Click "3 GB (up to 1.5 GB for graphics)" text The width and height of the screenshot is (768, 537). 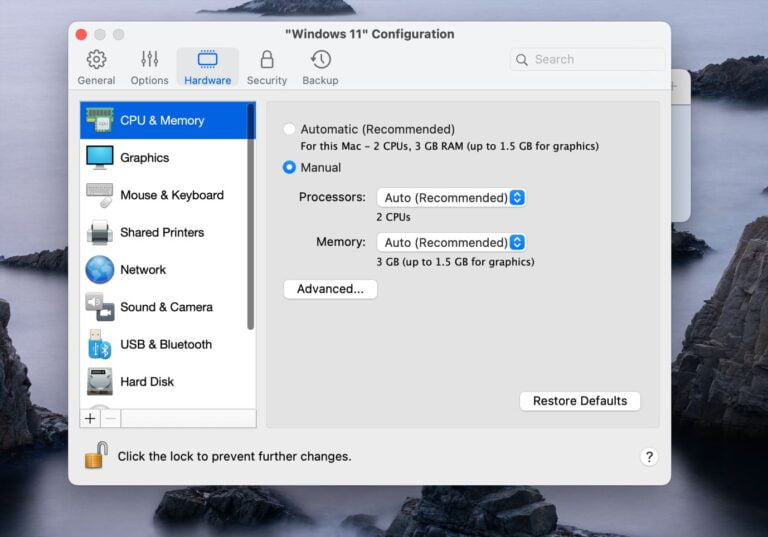(x=455, y=262)
